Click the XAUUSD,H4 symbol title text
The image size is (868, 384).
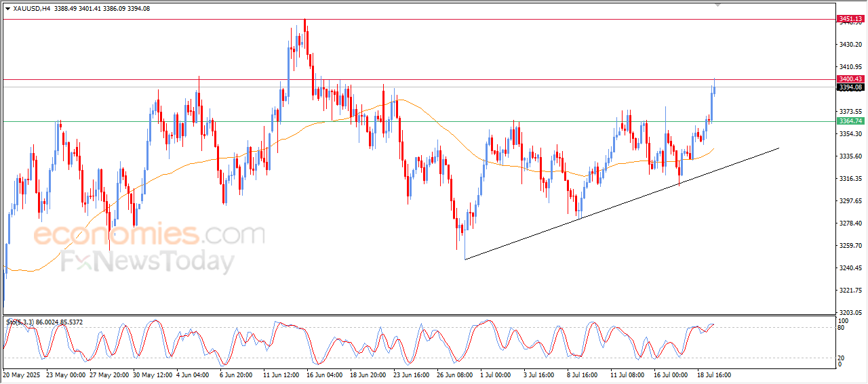[x=31, y=9]
